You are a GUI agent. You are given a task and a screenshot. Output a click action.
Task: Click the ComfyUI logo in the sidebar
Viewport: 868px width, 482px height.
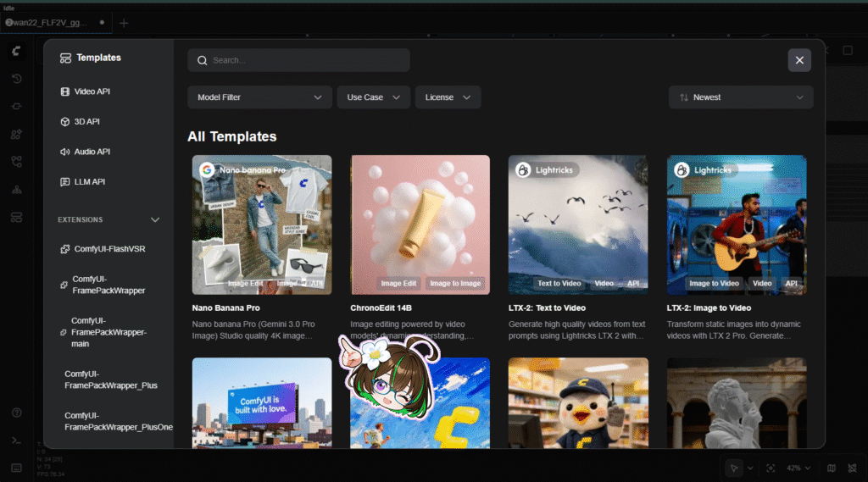pyautogui.click(x=16, y=52)
